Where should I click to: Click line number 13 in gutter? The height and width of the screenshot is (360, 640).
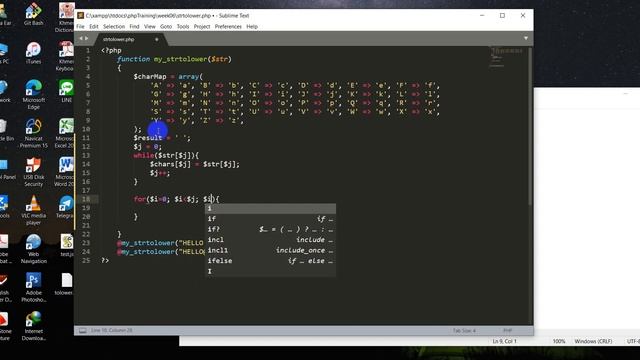coord(86,156)
